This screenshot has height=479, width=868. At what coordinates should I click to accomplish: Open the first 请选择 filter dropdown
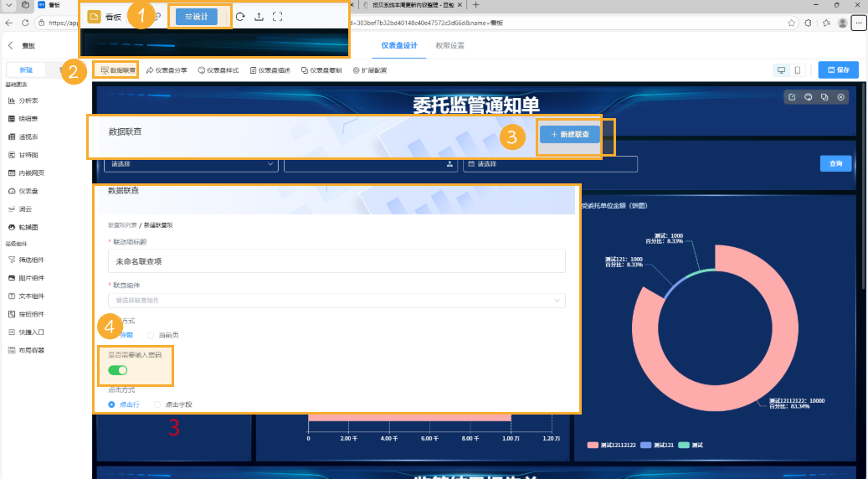[x=191, y=164]
